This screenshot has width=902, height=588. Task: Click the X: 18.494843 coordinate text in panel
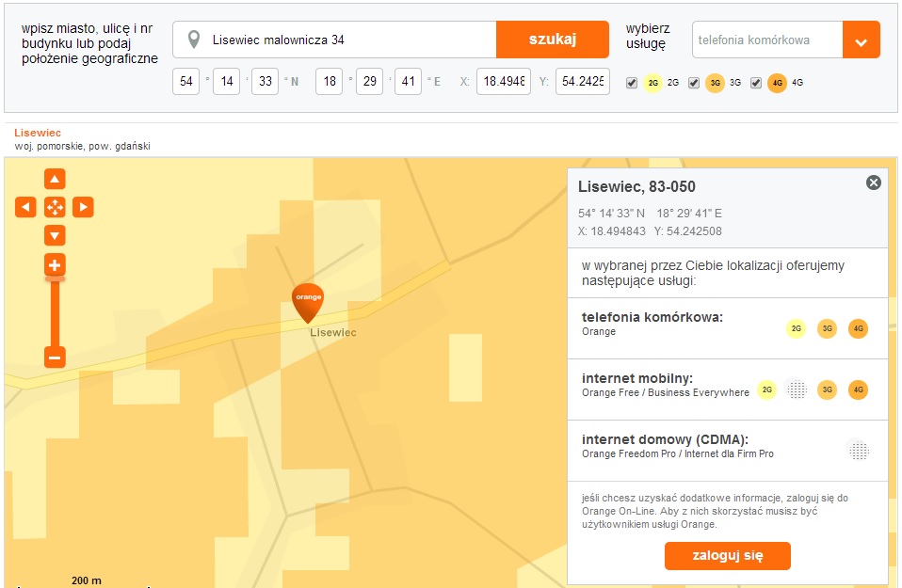[x=611, y=231]
